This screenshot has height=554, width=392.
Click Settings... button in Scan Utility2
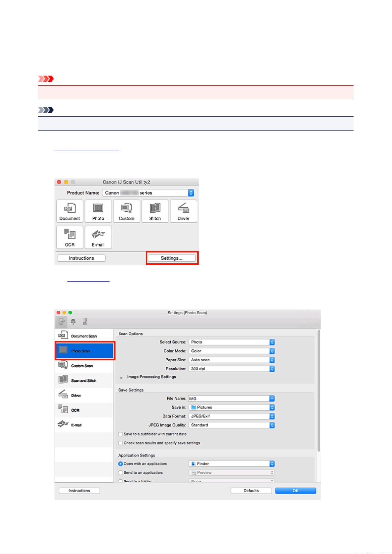172,258
